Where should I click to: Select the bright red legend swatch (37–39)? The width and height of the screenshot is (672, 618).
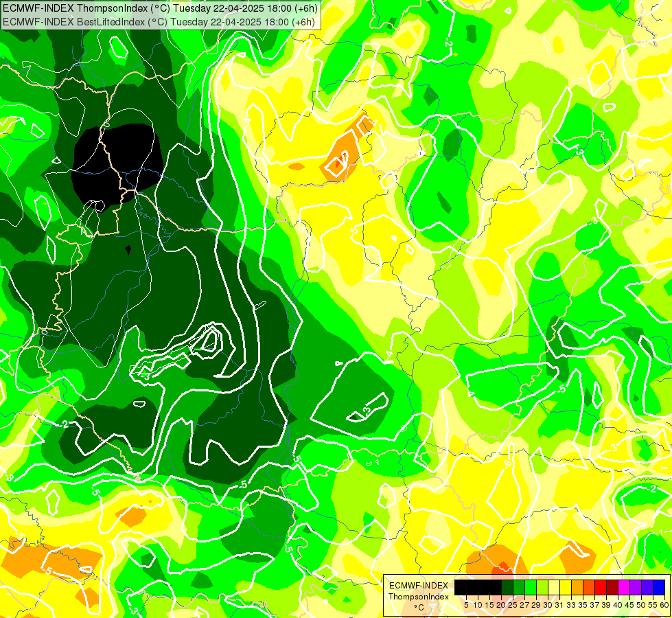coord(601,587)
